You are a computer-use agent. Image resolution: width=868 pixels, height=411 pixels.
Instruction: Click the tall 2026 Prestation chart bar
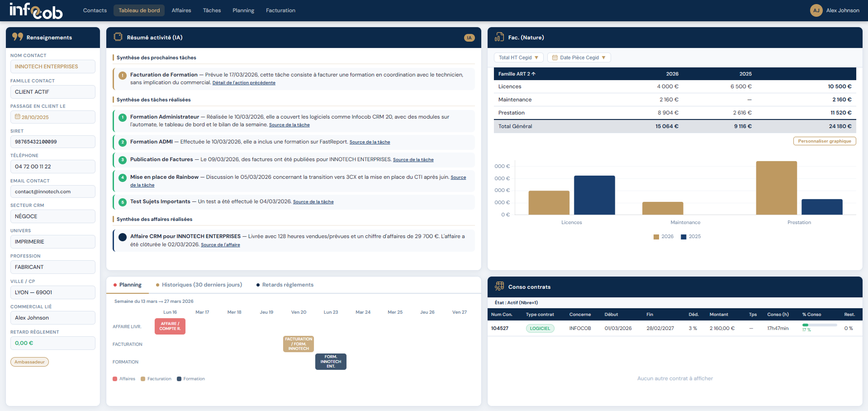[776, 188]
